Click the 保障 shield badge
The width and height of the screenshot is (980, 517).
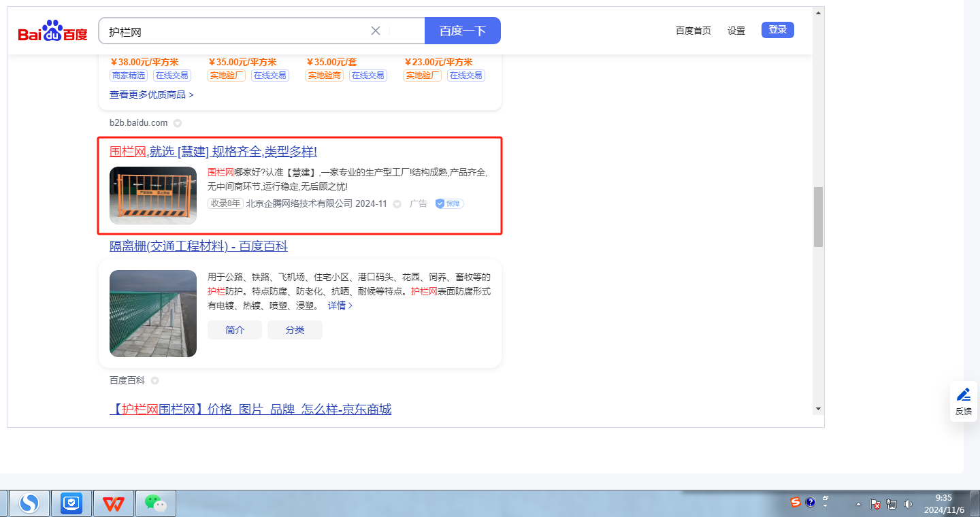(449, 203)
